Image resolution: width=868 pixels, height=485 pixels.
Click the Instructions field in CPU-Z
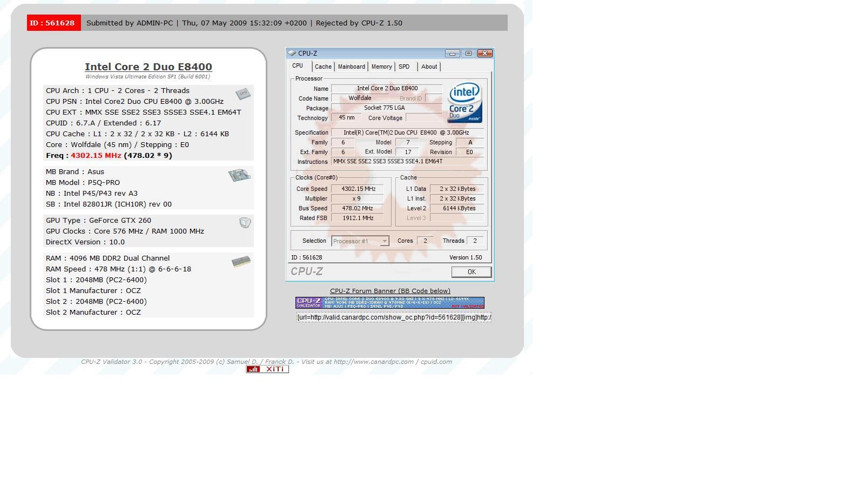(408, 161)
